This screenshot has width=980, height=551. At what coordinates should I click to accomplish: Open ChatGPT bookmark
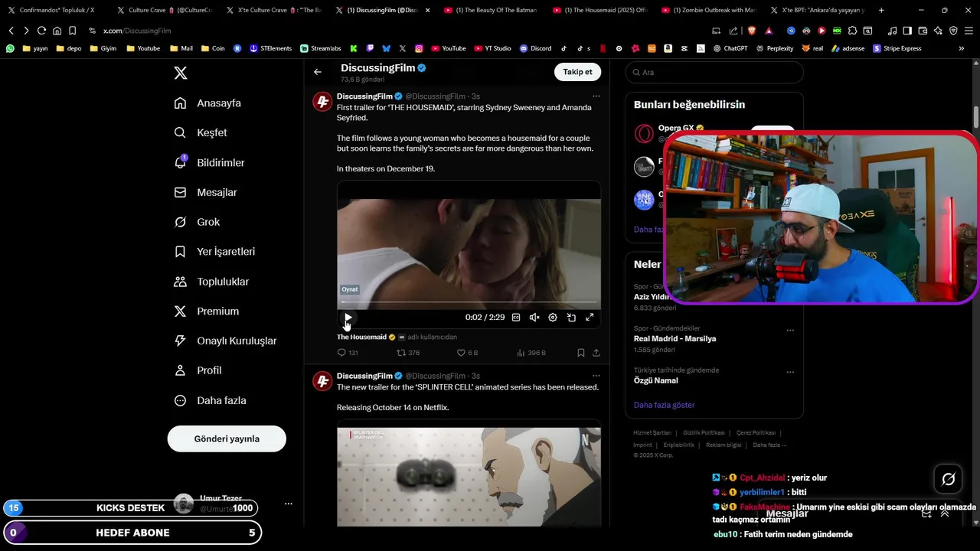[x=730, y=48]
